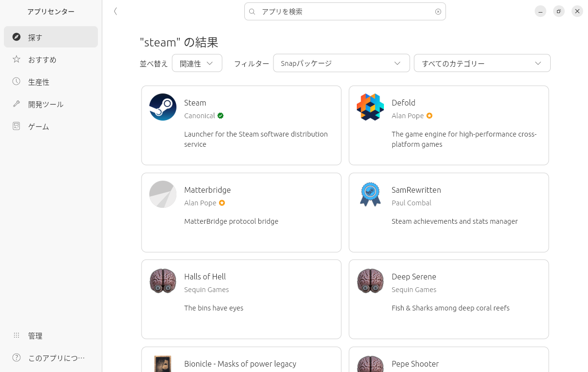
Task: Click the Halls of Hell brain icon
Action: 163,281
